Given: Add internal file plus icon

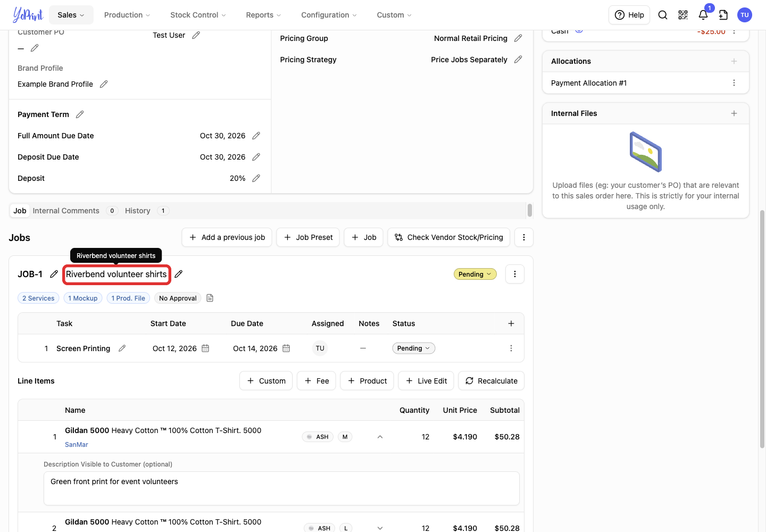Looking at the screenshot, I should coord(734,113).
